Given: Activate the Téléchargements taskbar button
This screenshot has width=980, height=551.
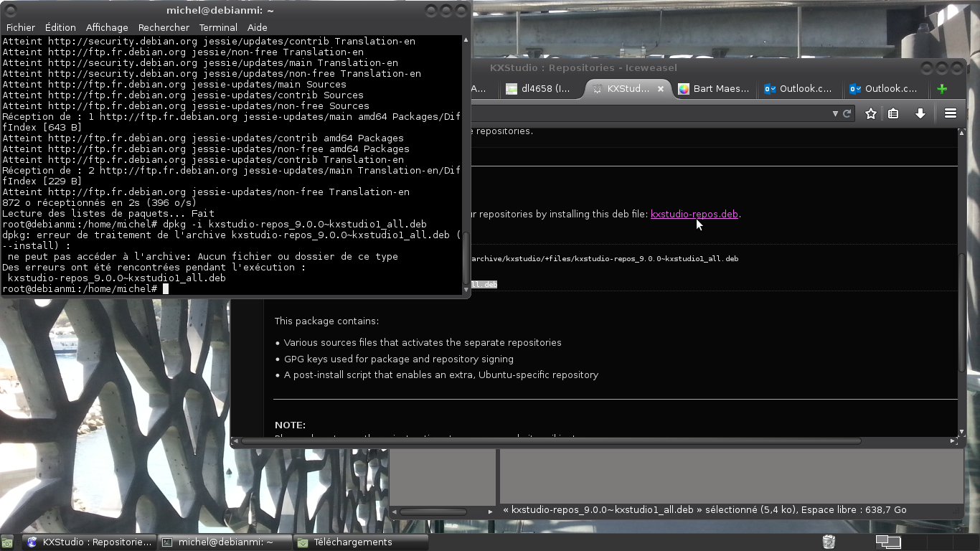Looking at the screenshot, I should [361, 542].
